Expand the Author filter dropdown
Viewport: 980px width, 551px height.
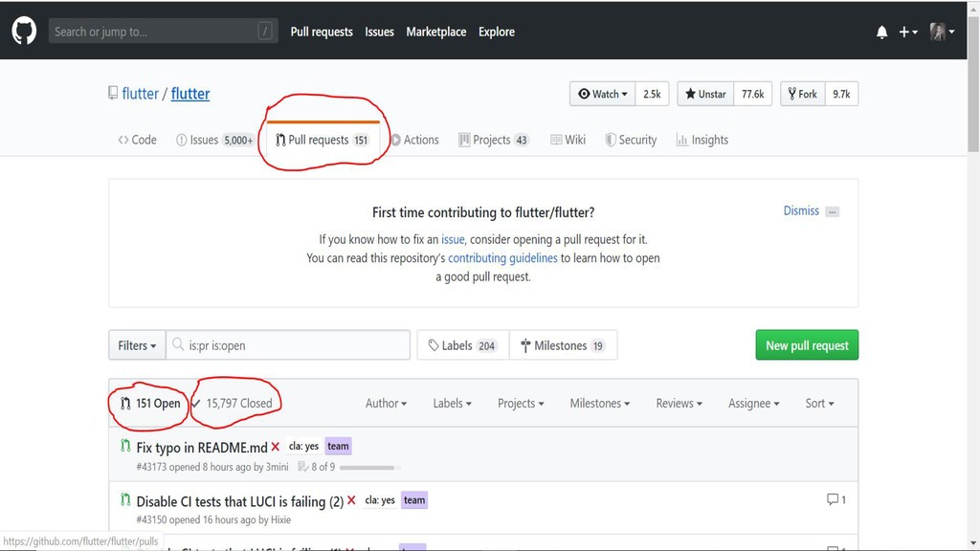pyautogui.click(x=386, y=404)
